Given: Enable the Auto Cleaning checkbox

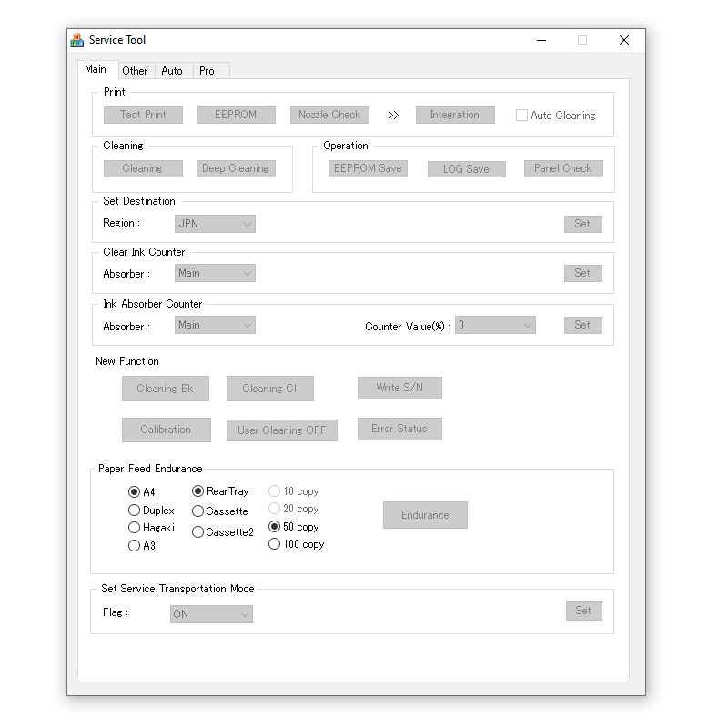Looking at the screenshot, I should click(x=521, y=116).
